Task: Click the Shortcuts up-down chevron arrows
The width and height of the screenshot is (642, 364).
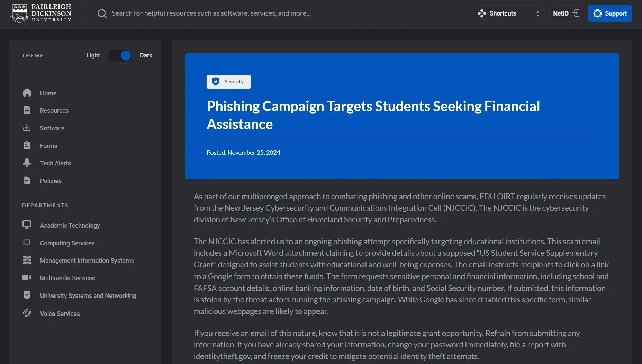Action: [x=537, y=13]
